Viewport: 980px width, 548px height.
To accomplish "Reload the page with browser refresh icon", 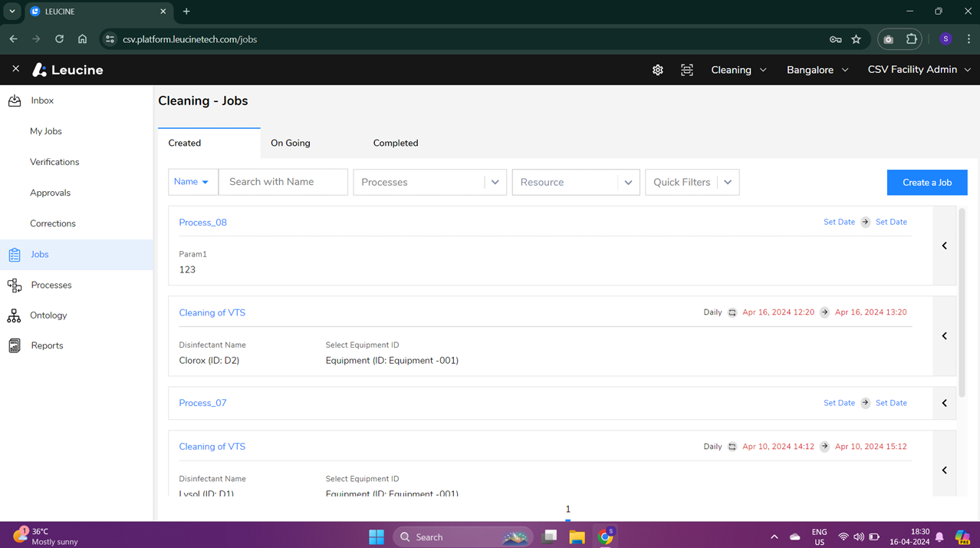I will [59, 39].
